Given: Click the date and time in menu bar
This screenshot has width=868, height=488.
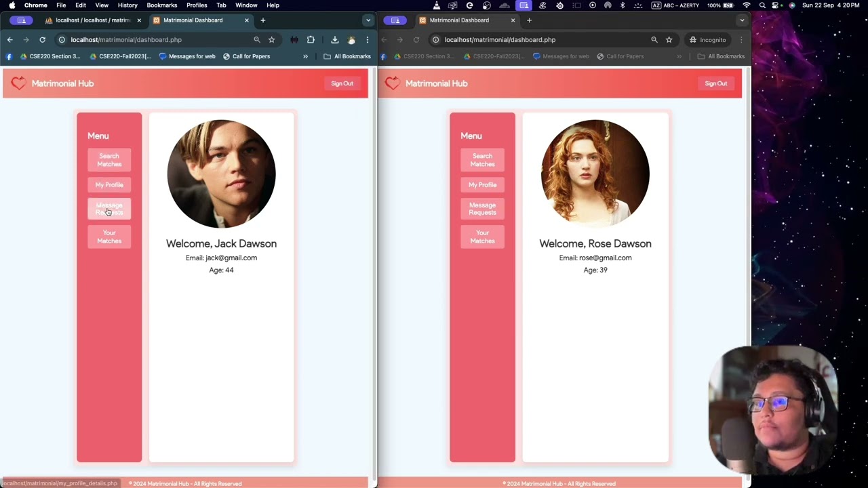Looking at the screenshot, I should tap(831, 5).
